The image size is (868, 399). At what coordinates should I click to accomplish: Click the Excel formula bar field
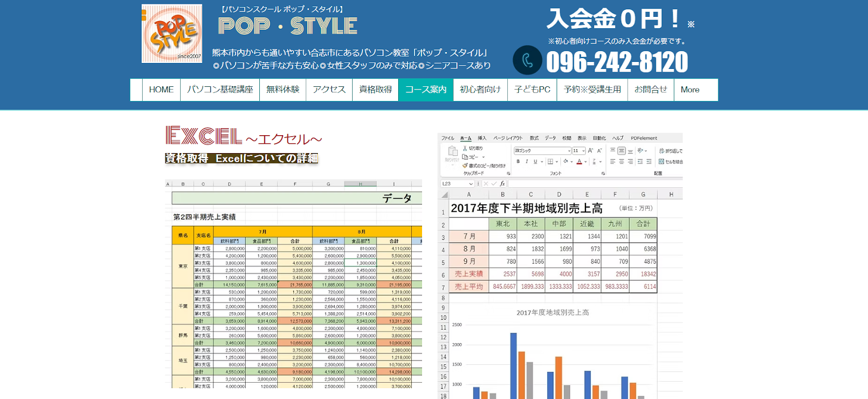coord(596,183)
